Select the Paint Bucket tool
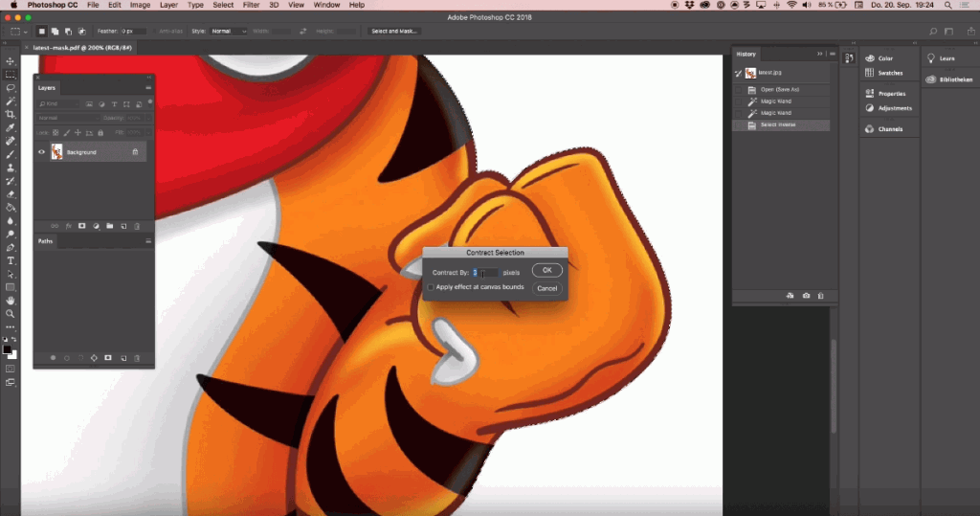Screen dimensions: 980x516 point(10,207)
